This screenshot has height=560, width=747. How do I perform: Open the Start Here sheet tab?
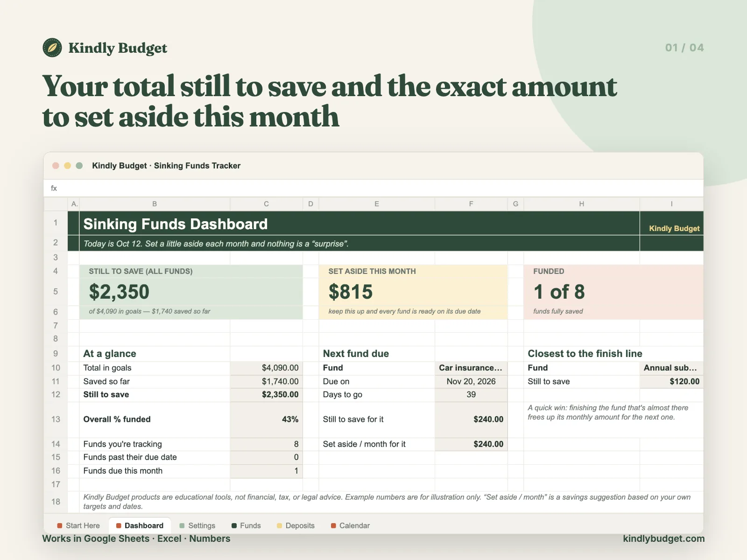[x=78, y=525]
